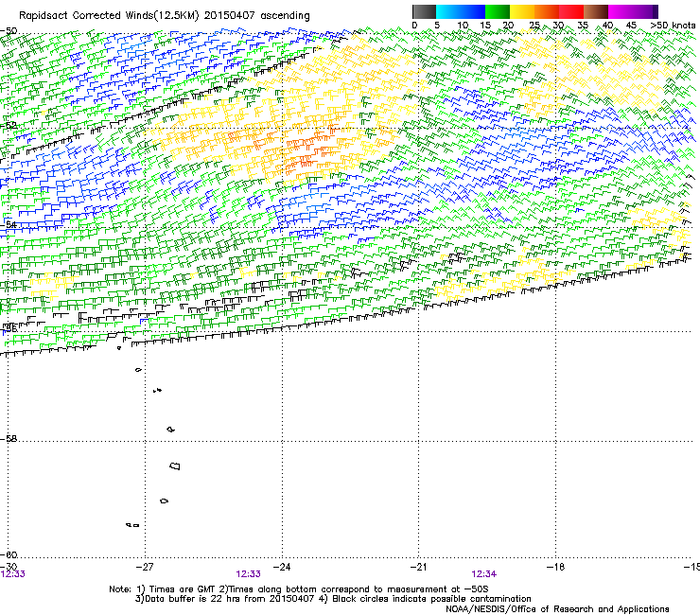Click the '-54' latitude axis label

click(9, 224)
